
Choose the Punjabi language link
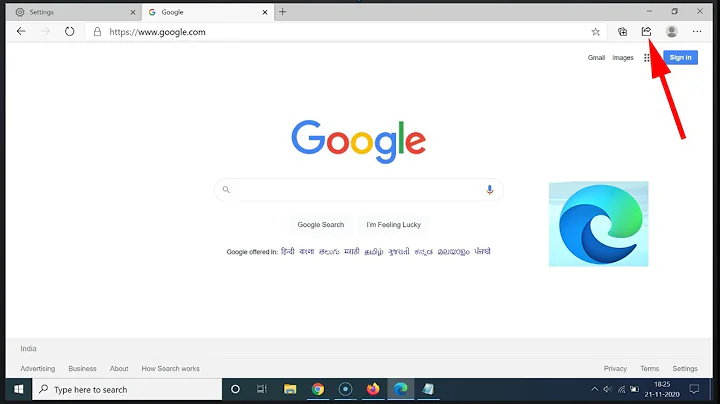[x=482, y=251]
